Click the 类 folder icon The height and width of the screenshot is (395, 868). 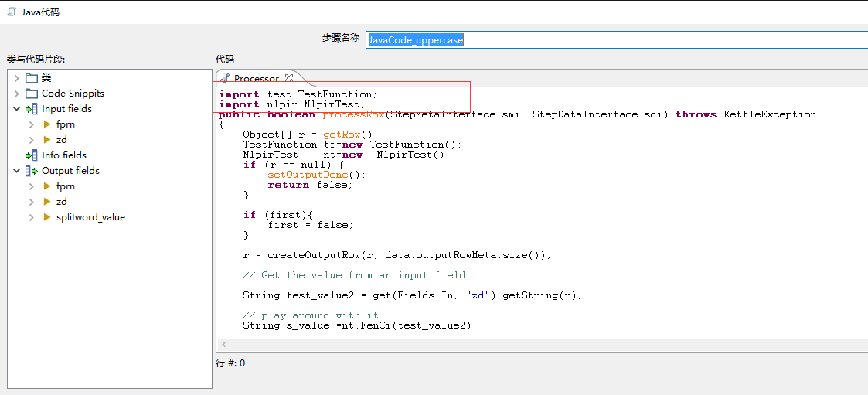[x=32, y=78]
